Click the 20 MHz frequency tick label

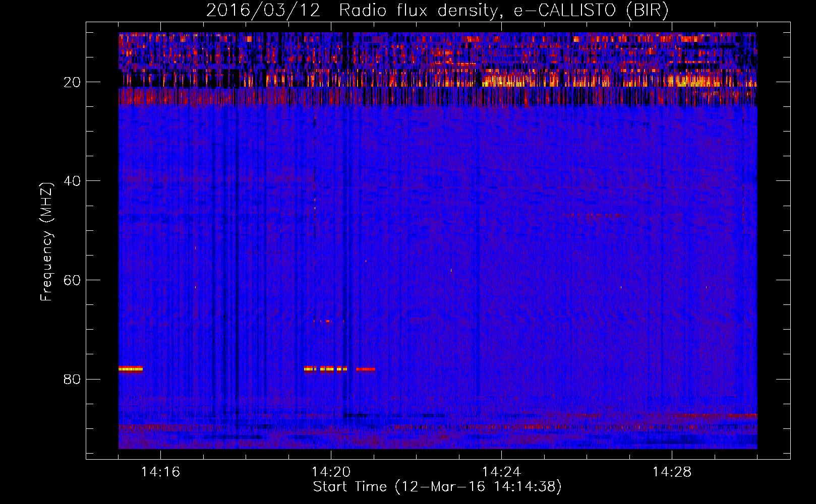(x=72, y=82)
